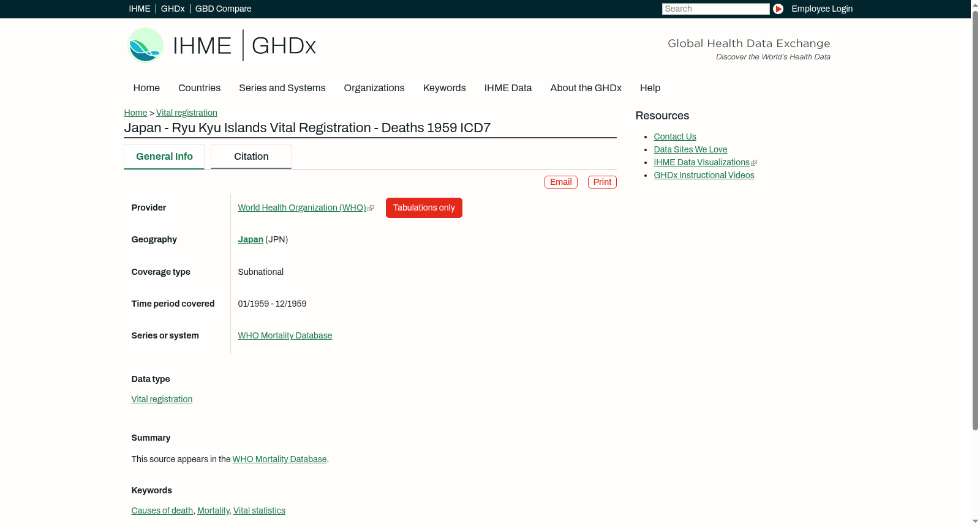Open the Causes of death keyword

[162, 510]
